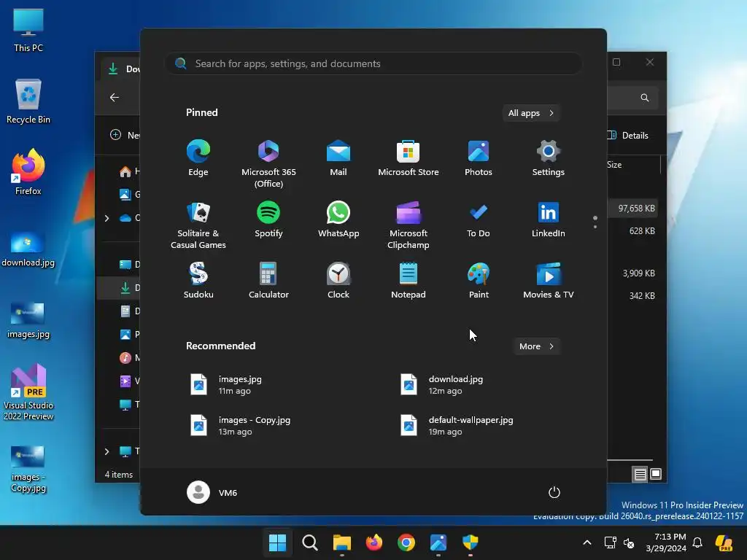Open the Photos app on the taskbar

[x=438, y=542]
